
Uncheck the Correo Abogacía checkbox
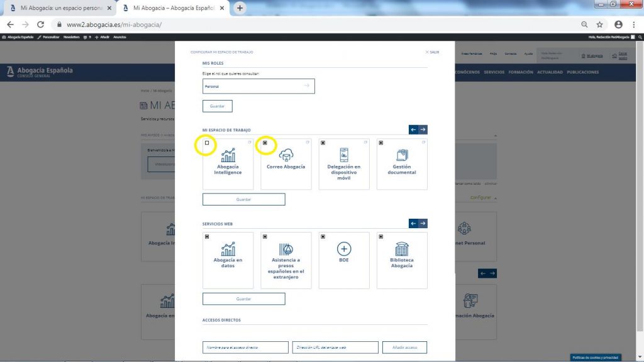[x=265, y=143]
